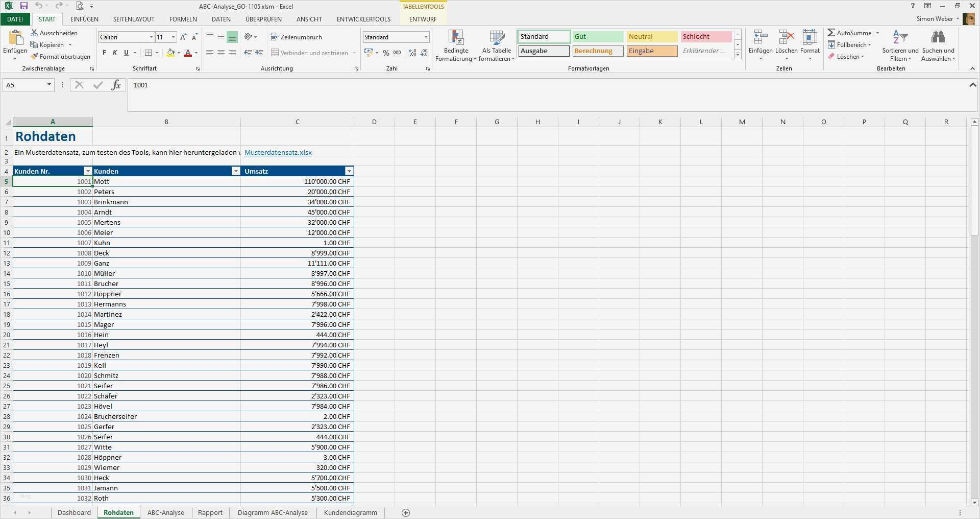Insert a function via fx button
Screen dimensions: 980x519
pyautogui.click(x=116, y=85)
